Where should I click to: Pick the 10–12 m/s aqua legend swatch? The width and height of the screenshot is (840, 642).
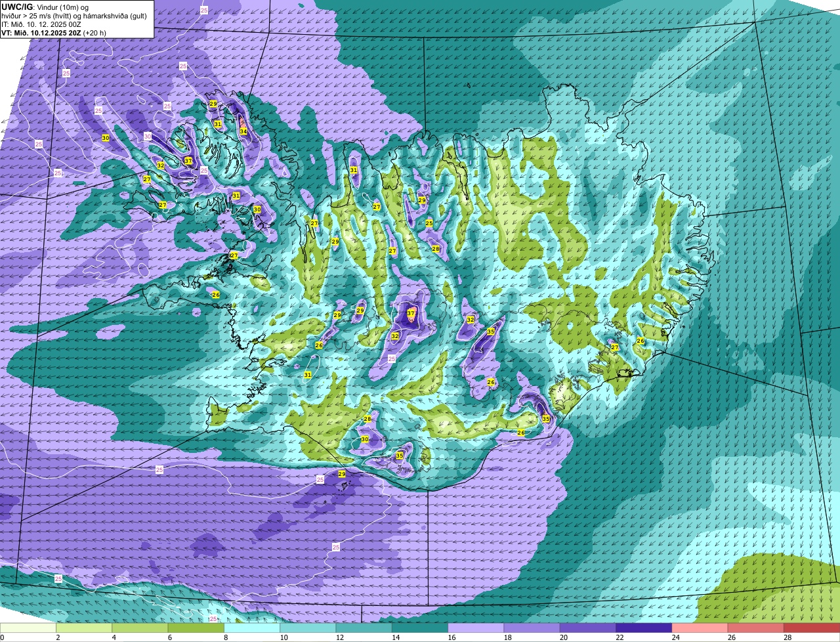pos(308,628)
